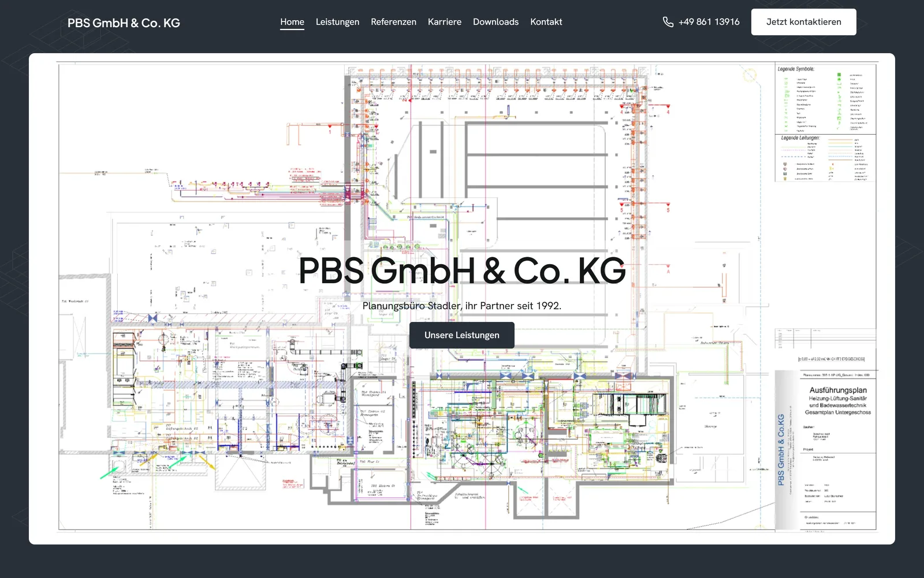The image size is (924, 578).
Task: Go to the Leistungen page
Action: (x=337, y=22)
